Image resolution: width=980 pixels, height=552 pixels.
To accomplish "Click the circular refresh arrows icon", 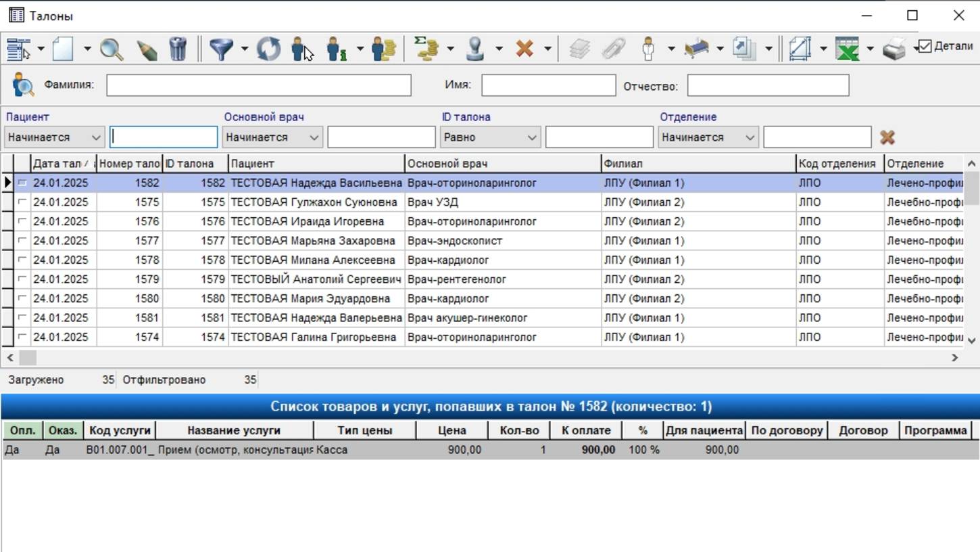I will click(268, 49).
